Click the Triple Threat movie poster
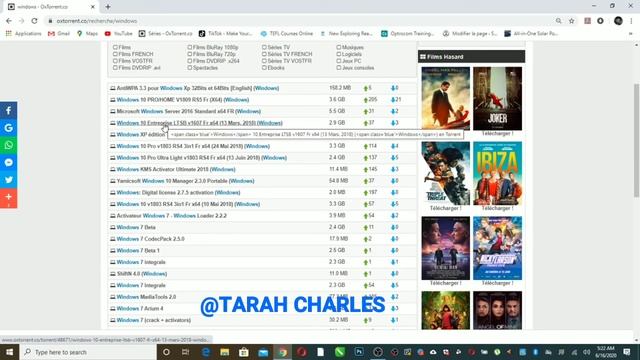The width and height of the screenshot is (640, 360). coord(445,173)
